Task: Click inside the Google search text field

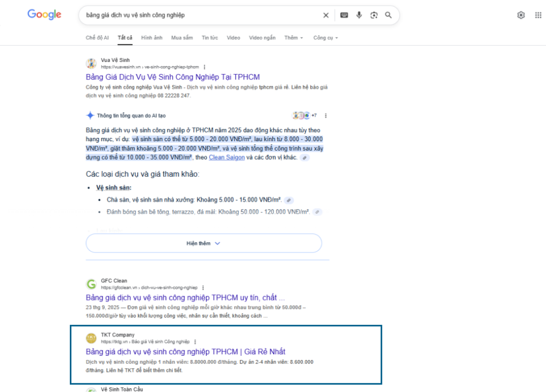Action: pos(197,15)
